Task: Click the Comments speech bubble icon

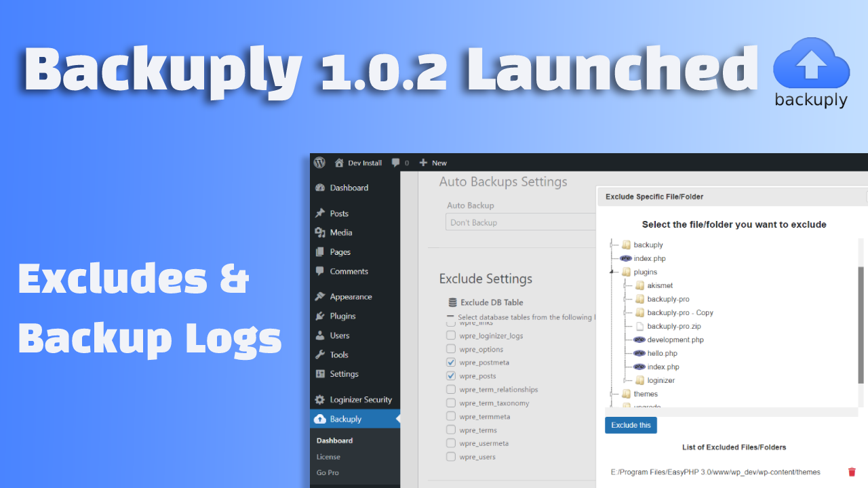Action: pos(319,271)
